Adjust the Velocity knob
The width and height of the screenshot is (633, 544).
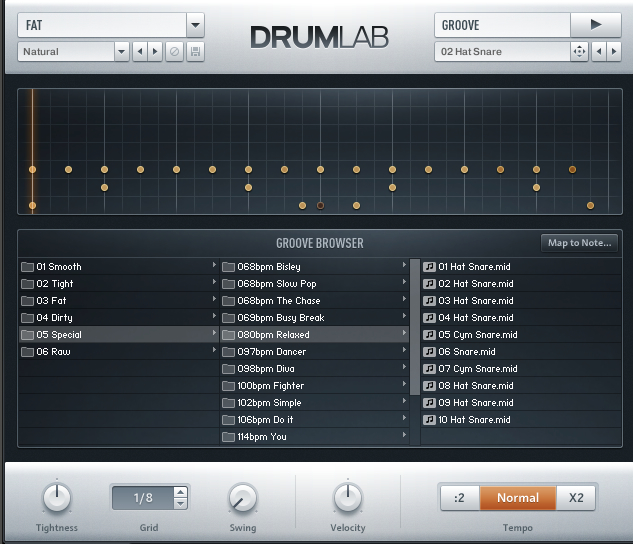click(x=348, y=498)
